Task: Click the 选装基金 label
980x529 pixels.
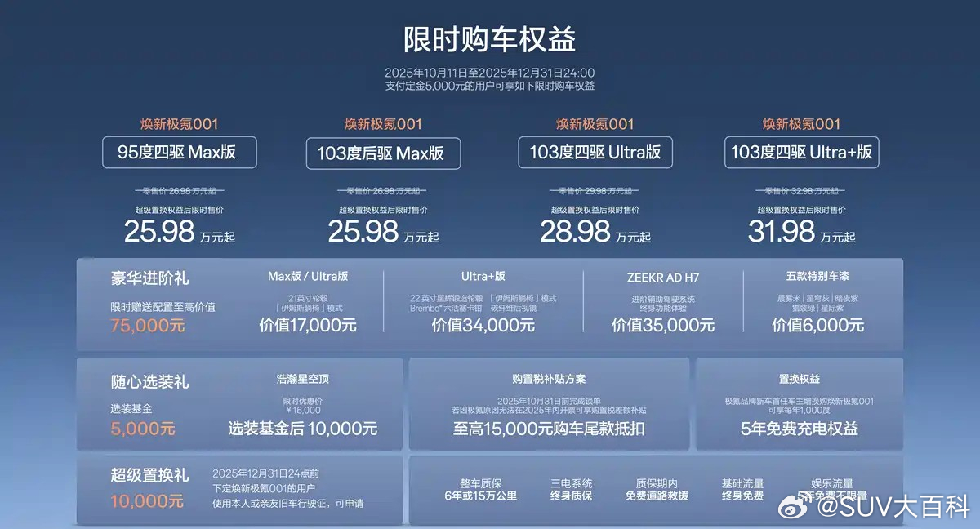Action: pyautogui.click(x=131, y=408)
